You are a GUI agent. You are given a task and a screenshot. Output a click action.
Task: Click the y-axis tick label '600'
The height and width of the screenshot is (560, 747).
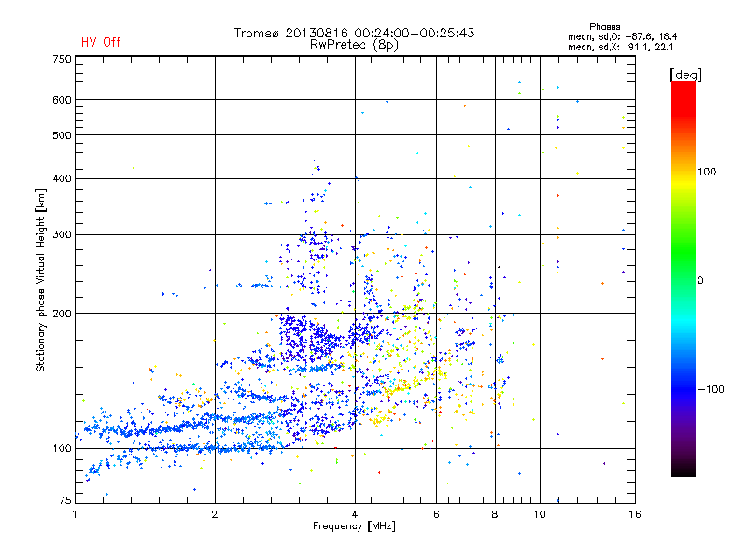click(x=62, y=100)
